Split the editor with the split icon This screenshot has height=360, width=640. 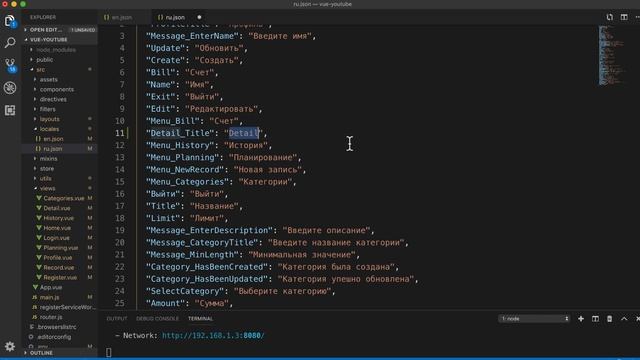click(x=624, y=17)
